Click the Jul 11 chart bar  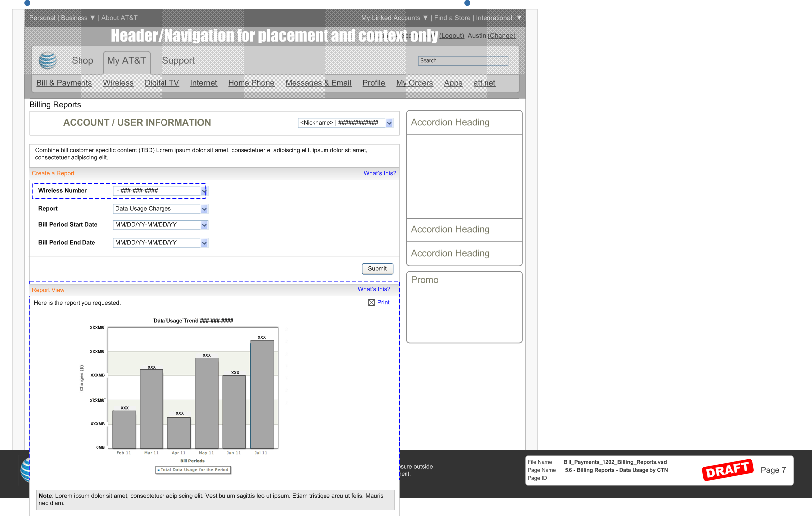[262, 394]
